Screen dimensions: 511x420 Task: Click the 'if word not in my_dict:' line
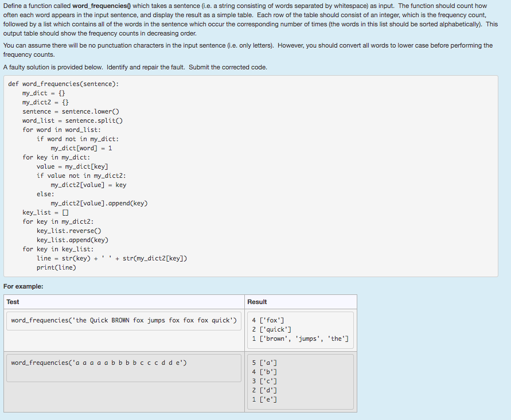(77, 139)
